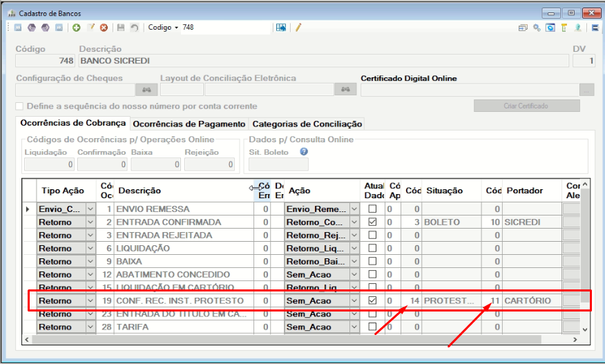Viewport: 605px width, 364px height.
Task: Open the Codigo search field dropdown
Action: [176, 28]
